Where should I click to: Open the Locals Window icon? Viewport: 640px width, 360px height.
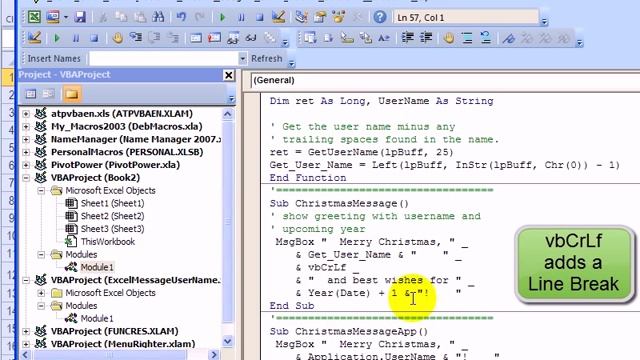pos(196,38)
